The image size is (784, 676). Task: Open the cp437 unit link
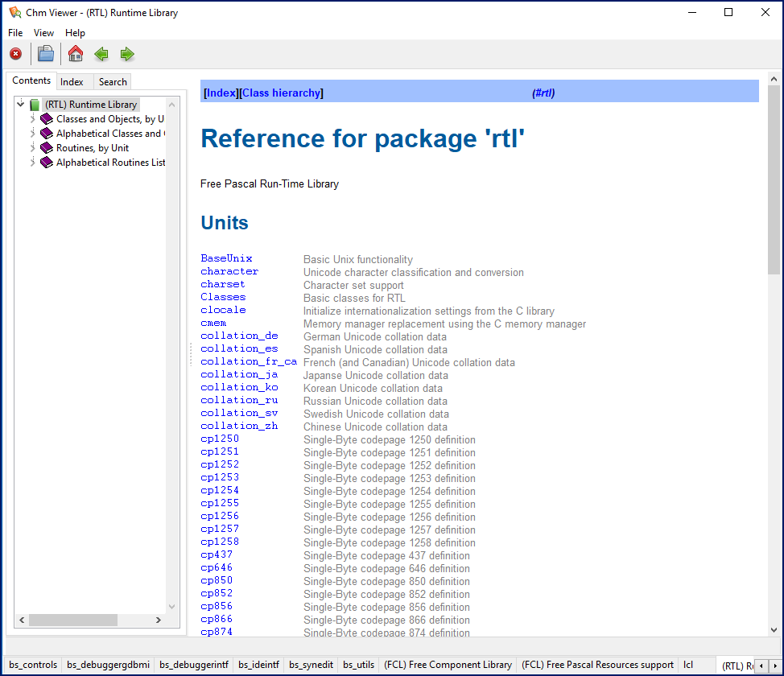[217, 555]
